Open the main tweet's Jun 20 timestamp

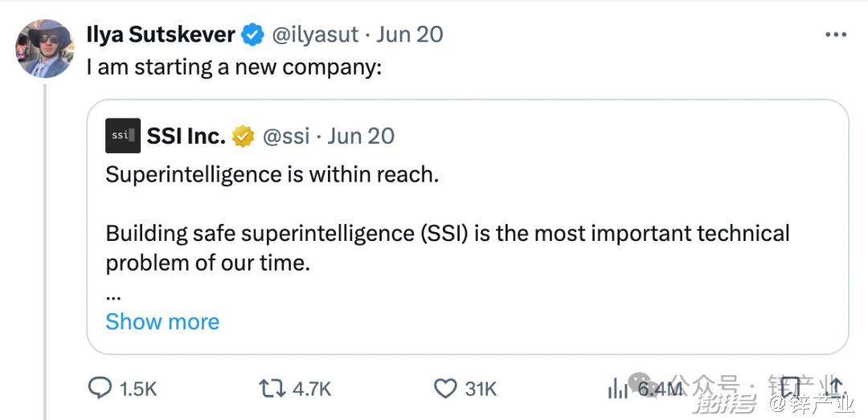(410, 35)
